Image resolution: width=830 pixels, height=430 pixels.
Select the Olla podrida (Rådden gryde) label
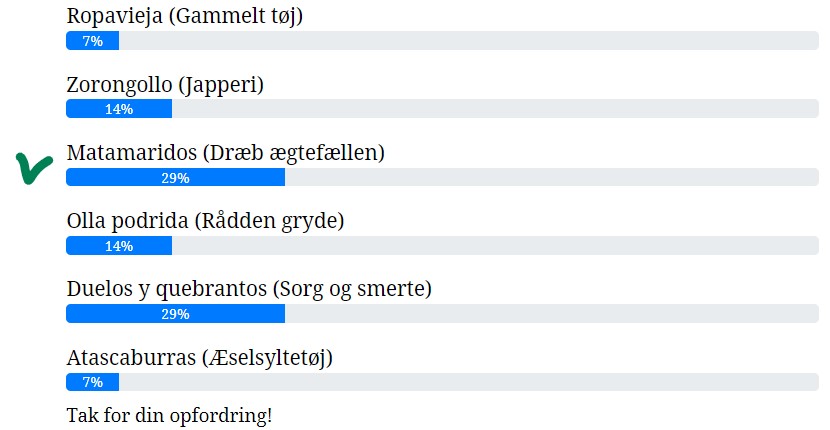click(205, 221)
